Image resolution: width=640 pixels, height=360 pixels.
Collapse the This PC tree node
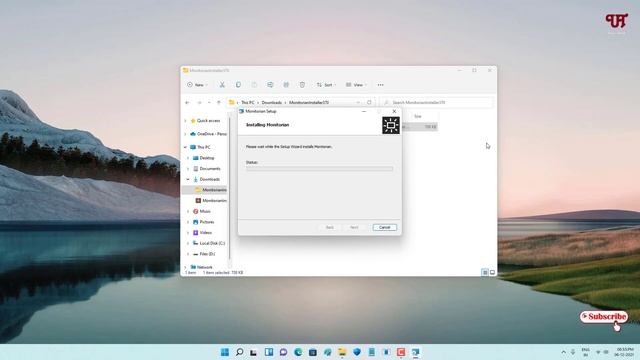(x=185, y=147)
